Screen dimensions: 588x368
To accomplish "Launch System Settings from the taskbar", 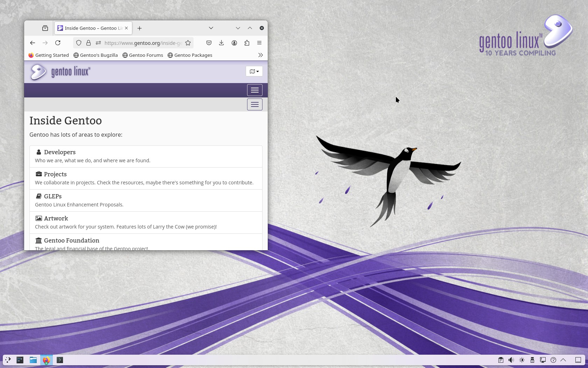I will (x=20, y=360).
